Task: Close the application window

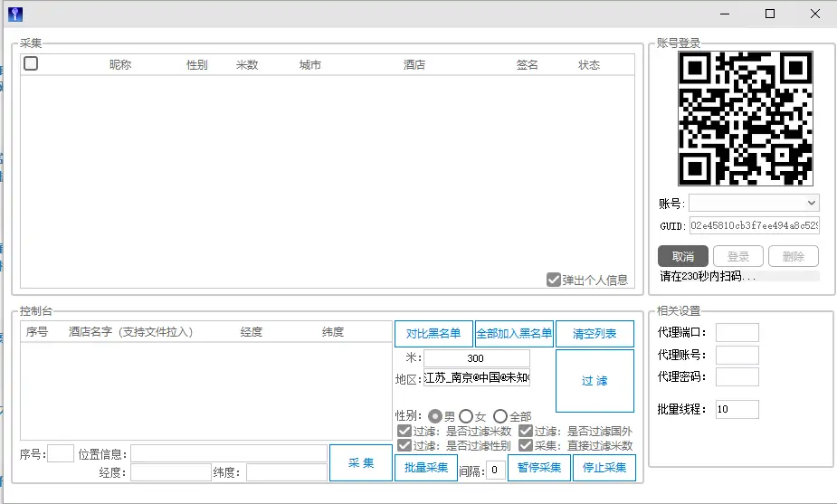Action: (x=815, y=14)
